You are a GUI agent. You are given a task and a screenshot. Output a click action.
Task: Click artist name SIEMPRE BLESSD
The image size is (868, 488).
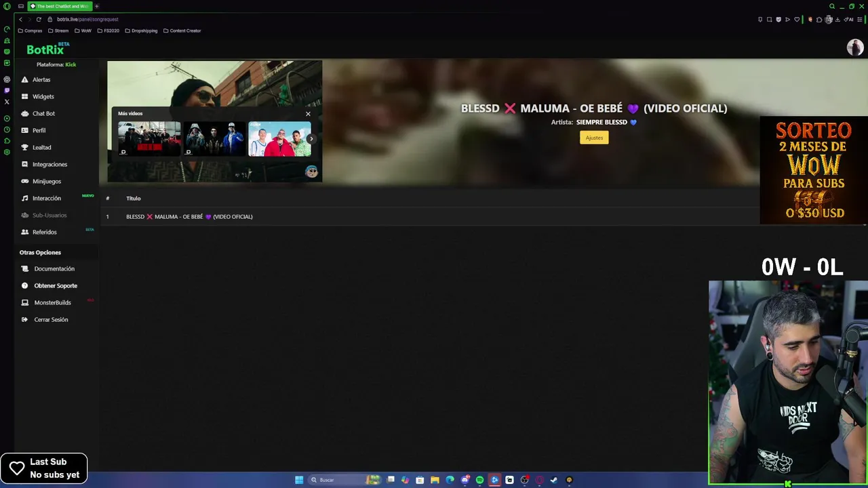[606, 122]
